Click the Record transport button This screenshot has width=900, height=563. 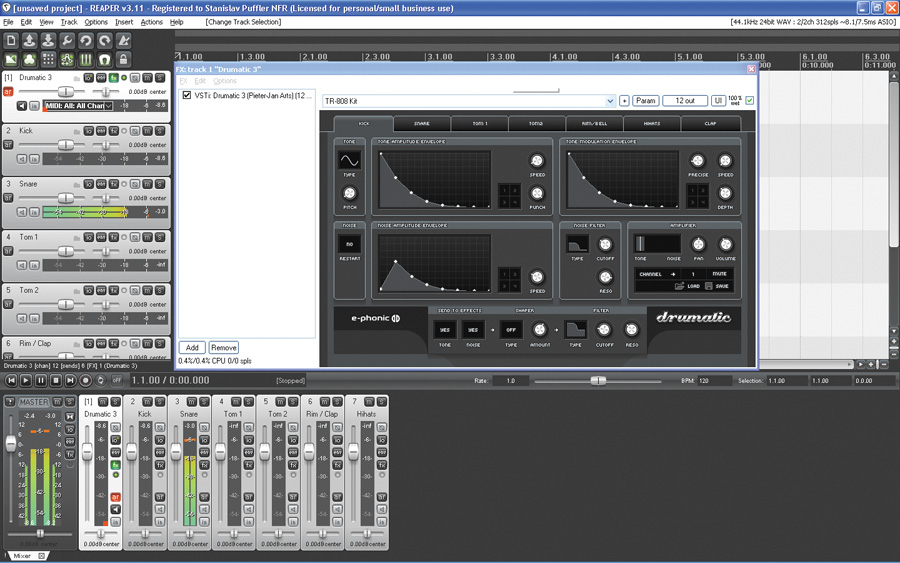(86, 380)
